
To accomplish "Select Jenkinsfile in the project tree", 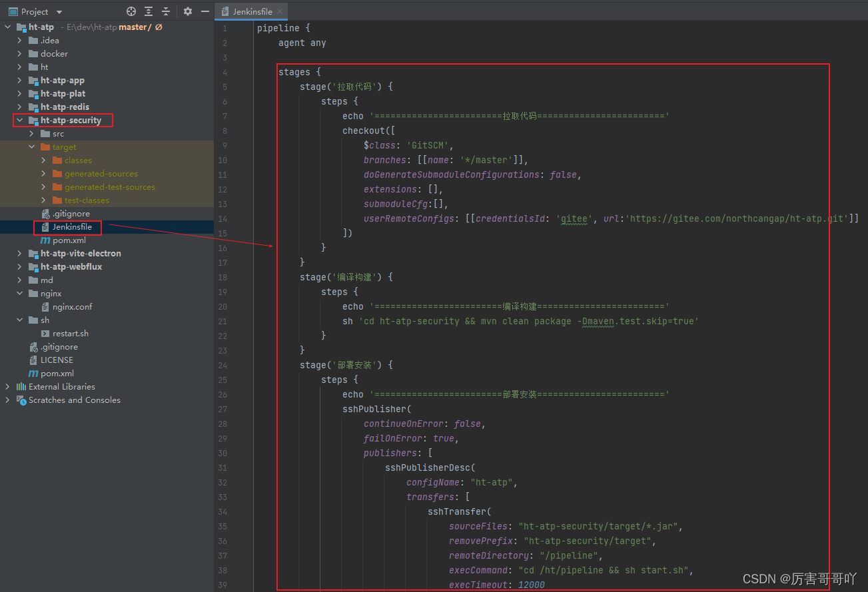I will pyautogui.click(x=72, y=227).
